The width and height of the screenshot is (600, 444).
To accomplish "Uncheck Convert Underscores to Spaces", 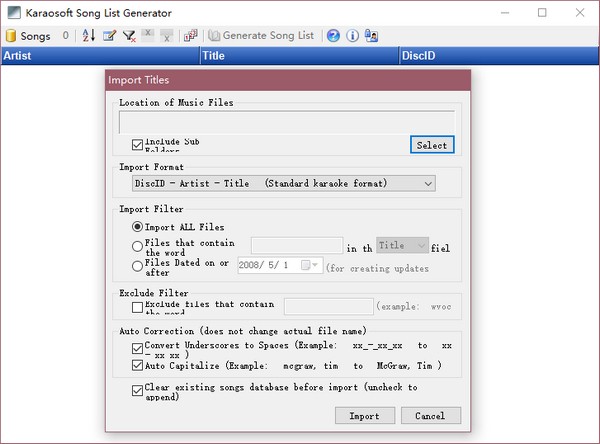I will [x=138, y=347].
